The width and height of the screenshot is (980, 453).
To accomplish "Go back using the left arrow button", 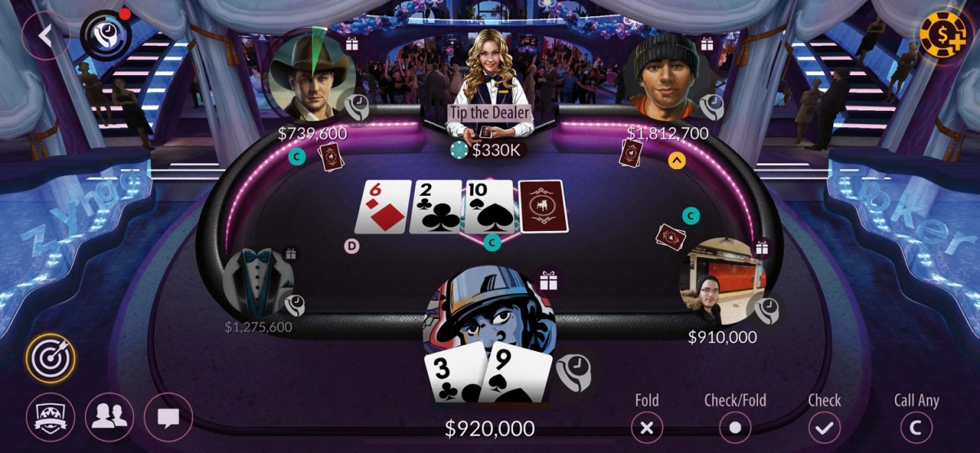I will (45, 35).
